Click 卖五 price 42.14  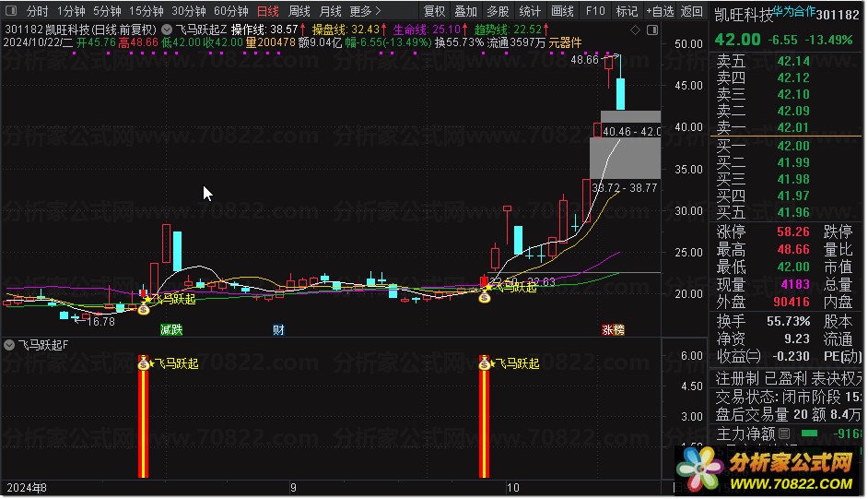(x=792, y=62)
